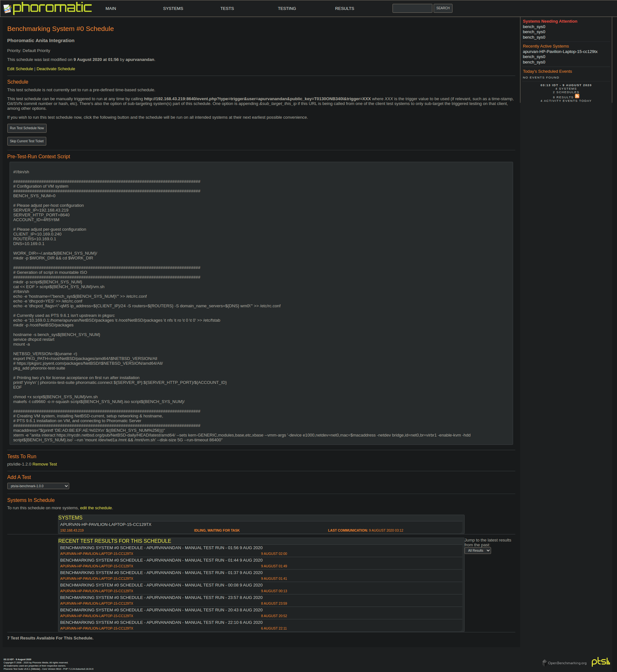
Task: Click 'Today's Scheduled Events' heading
Action: [x=547, y=71]
